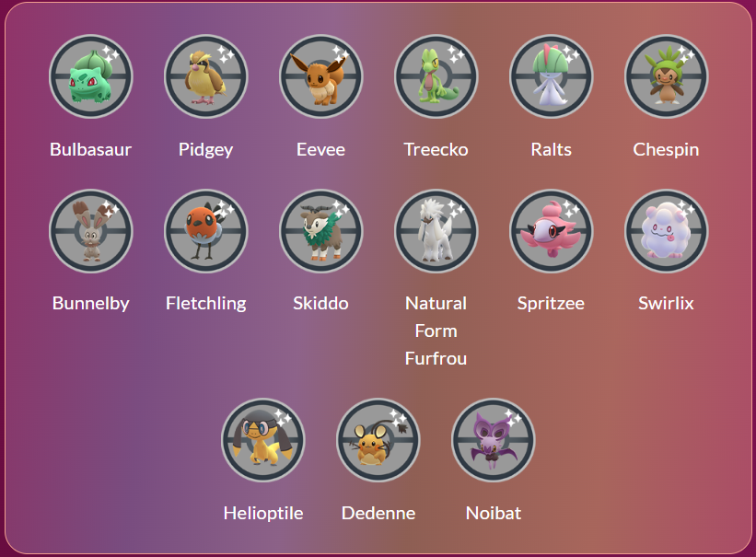Select the Helioptile icon
Screen dimensions: 756x557
[262, 440]
